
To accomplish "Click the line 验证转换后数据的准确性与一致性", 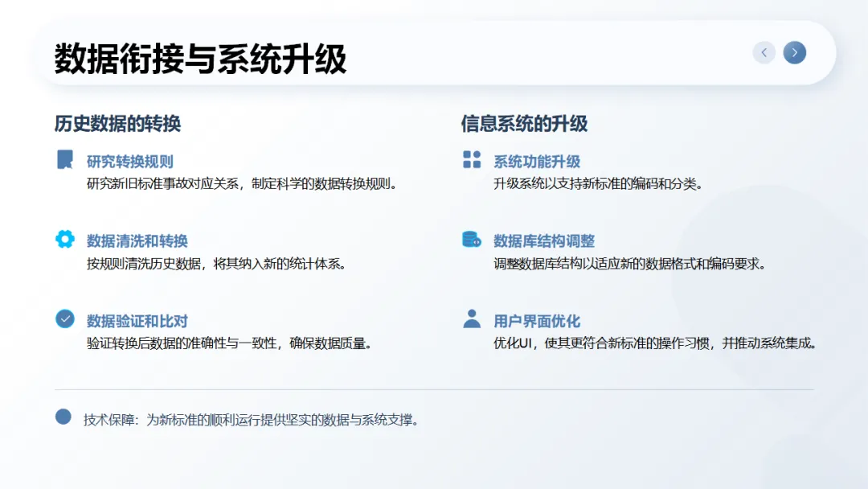I will click(229, 343).
